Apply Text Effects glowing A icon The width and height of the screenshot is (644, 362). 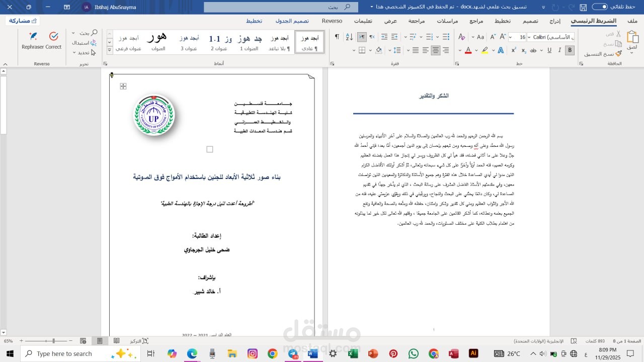(501, 50)
